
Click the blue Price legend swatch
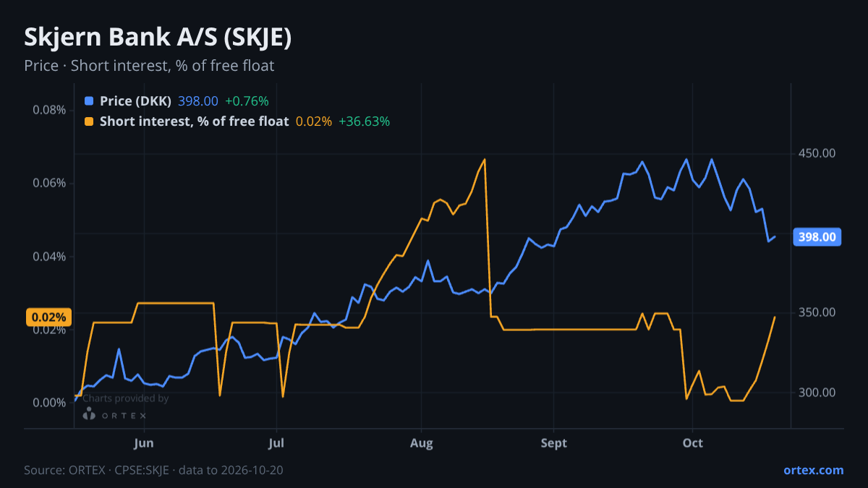(x=89, y=101)
